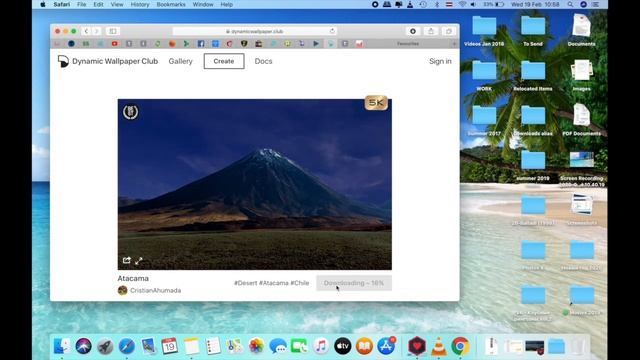Open the Bookmarks menu
The height and width of the screenshot is (360, 640).
point(171,4)
